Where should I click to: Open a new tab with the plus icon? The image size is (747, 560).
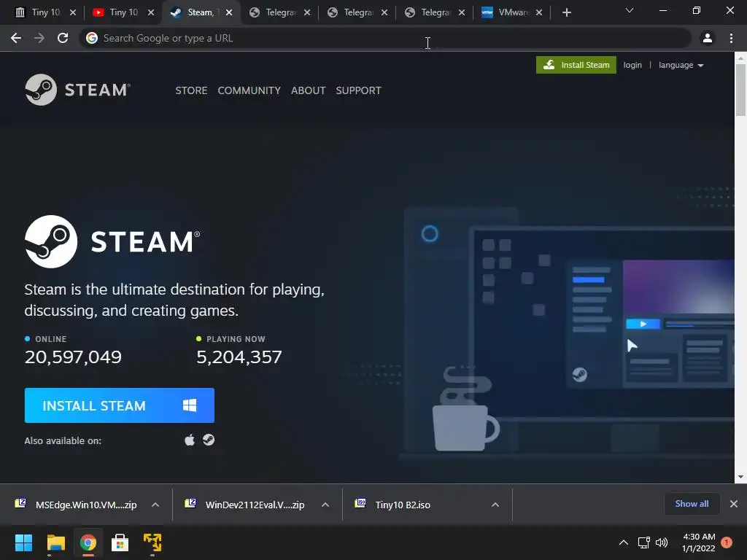coord(566,12)
